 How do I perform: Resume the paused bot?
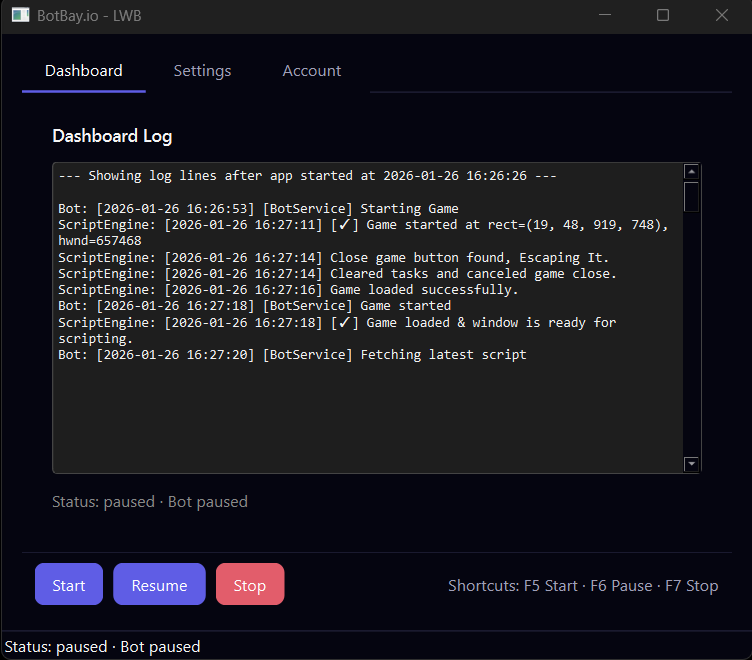tap(159, 585)
